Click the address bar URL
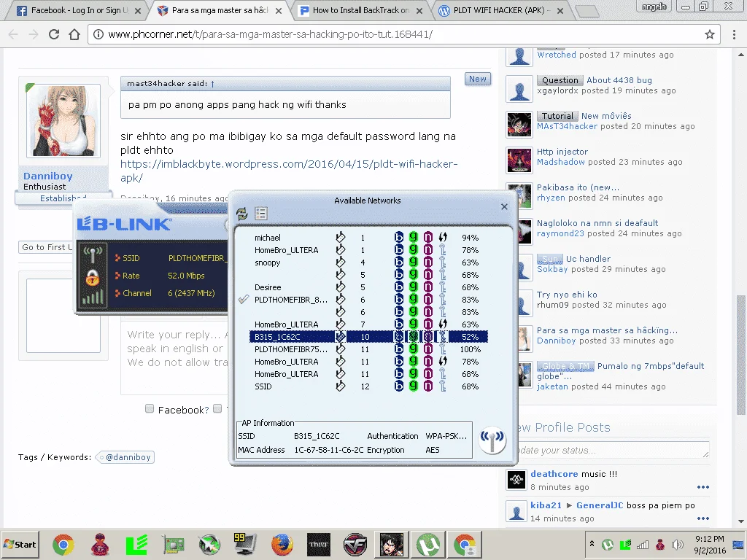The width and height of the screenshot is (747, 560). tap(270, 34)
